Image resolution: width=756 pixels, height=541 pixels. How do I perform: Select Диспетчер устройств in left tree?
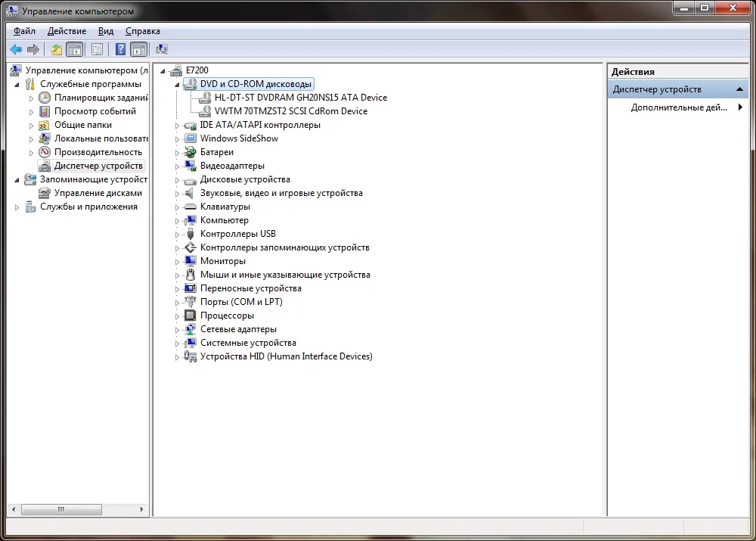[98, 166]
